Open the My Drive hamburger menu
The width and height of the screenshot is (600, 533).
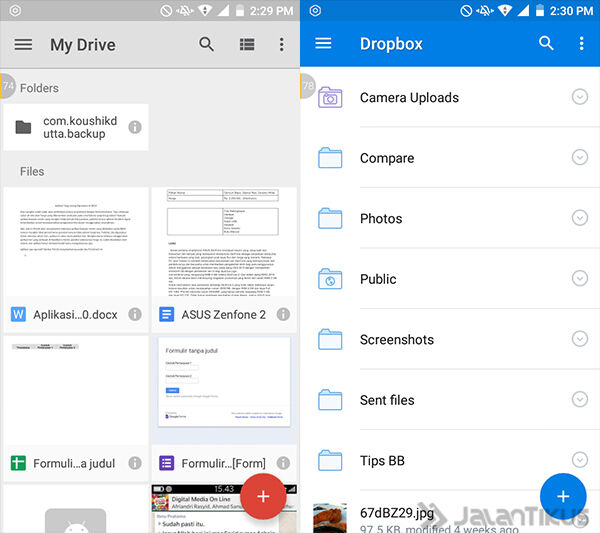coord(23,45)
